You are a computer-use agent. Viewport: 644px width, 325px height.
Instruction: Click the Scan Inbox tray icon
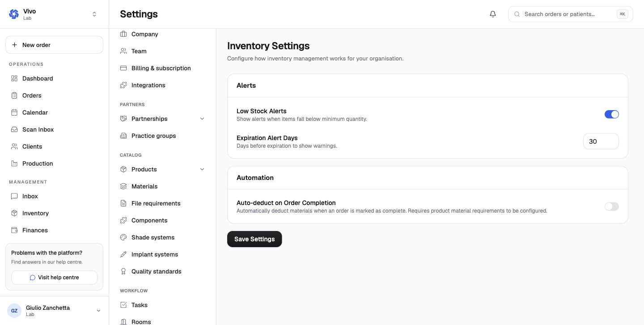pyautogui.click(x=14, y=129)
